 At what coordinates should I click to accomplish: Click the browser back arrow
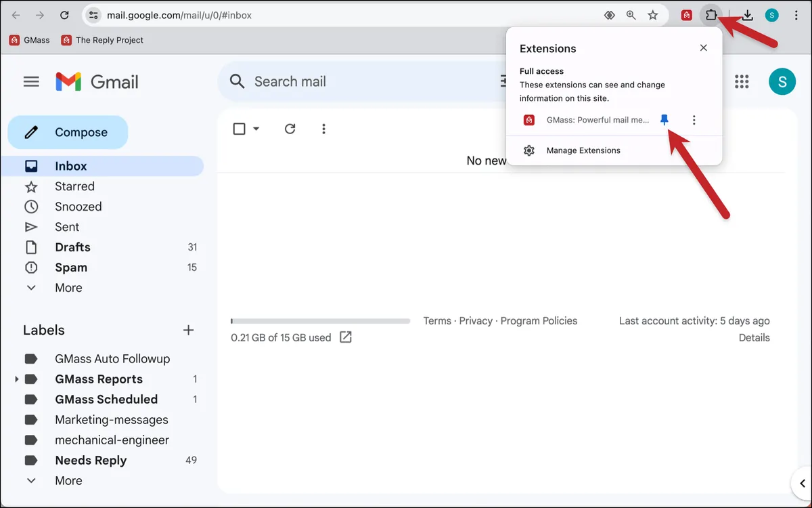coord(16,15)
